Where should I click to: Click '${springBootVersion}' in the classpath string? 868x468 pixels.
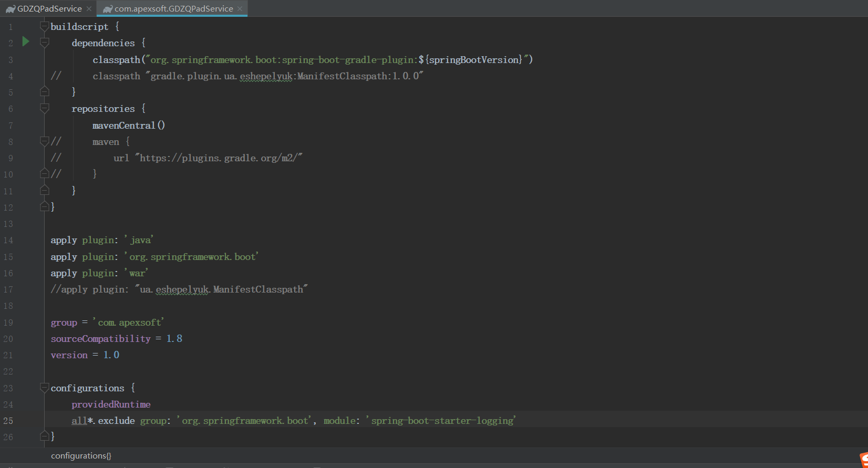click(x=471, y=60)
